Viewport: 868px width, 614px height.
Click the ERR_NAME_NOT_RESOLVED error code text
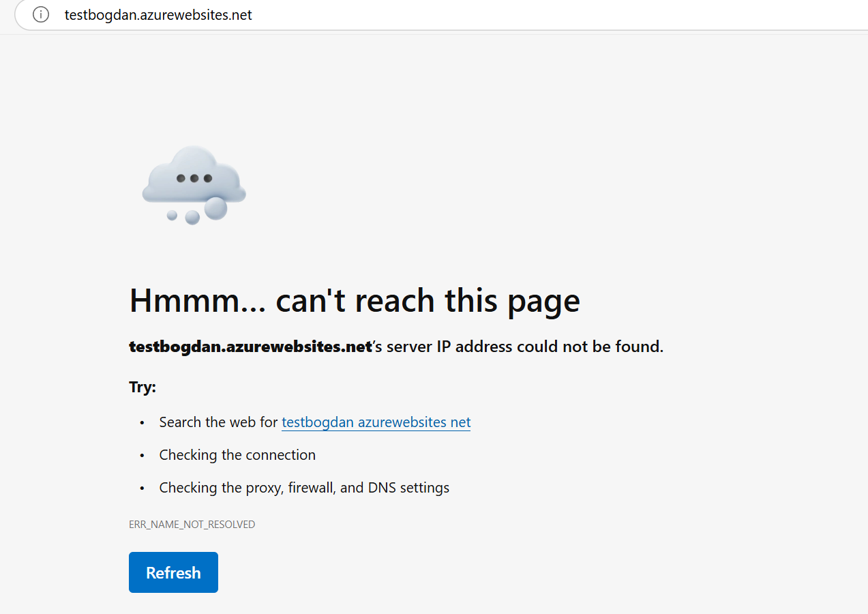(x=192, y=524)
